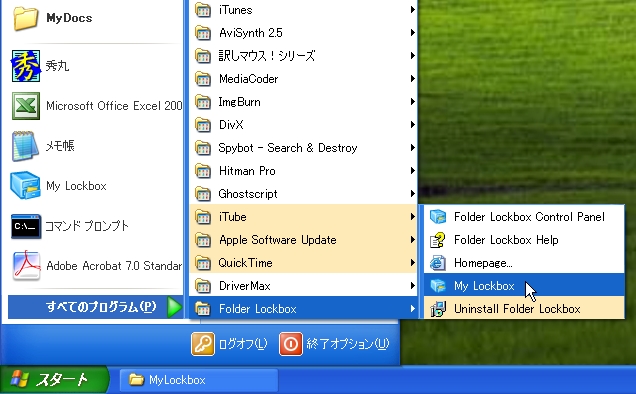Click the My Lockbox icon in pinned list

pyautogui.click(x=25, y=185)
